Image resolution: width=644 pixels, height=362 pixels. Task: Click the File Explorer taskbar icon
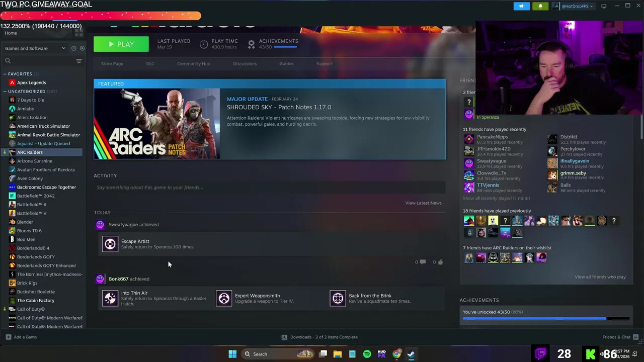(x=338, y=354)
